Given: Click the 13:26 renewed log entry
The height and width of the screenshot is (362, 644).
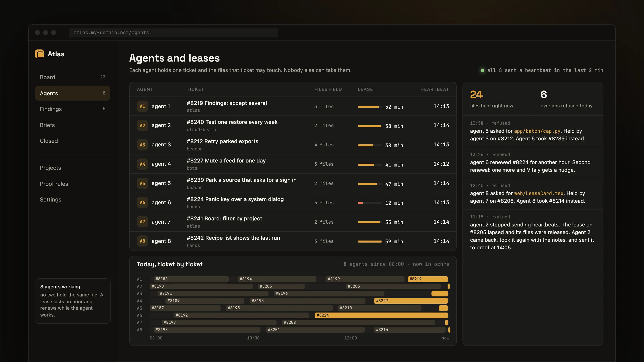Looking at the screenshot, I should 533,162.
